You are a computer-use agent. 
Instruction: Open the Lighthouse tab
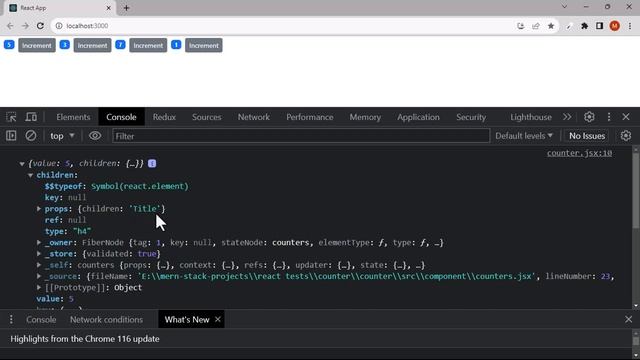pyautogui.click(x=531, y=117)
